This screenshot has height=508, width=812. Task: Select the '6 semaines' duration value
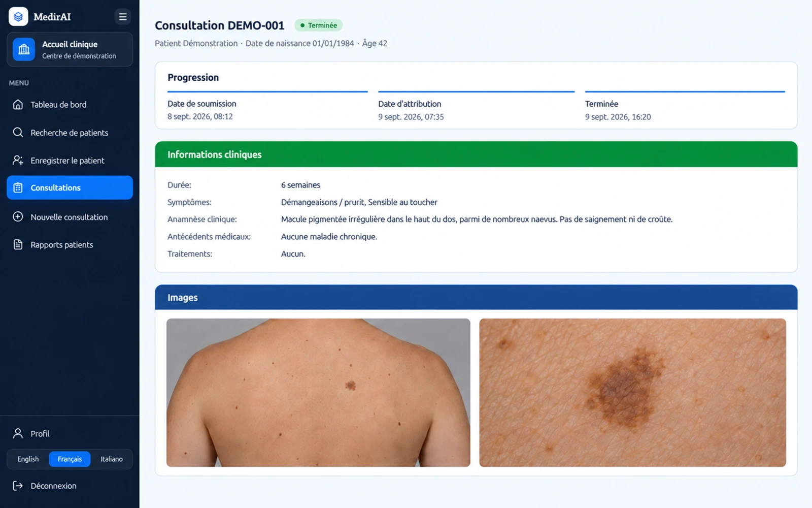pyautogui.click(x=300, y=185)
